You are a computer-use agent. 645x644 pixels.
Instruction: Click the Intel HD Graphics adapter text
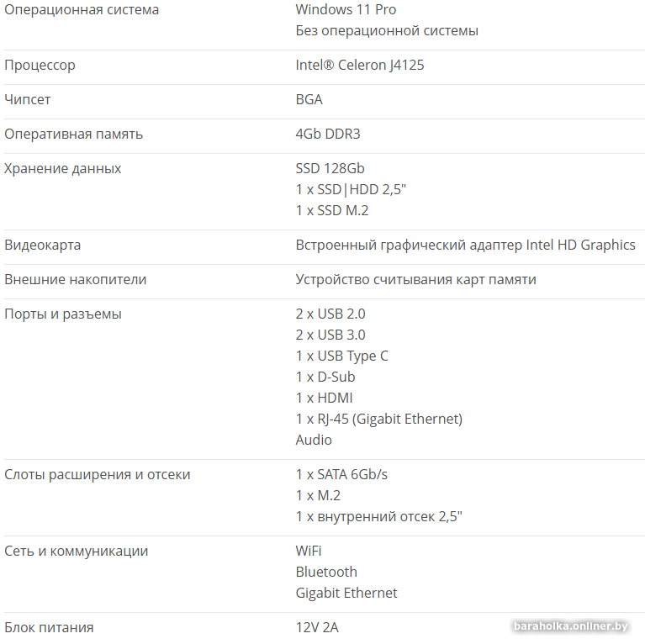click(x=465, y=245)
